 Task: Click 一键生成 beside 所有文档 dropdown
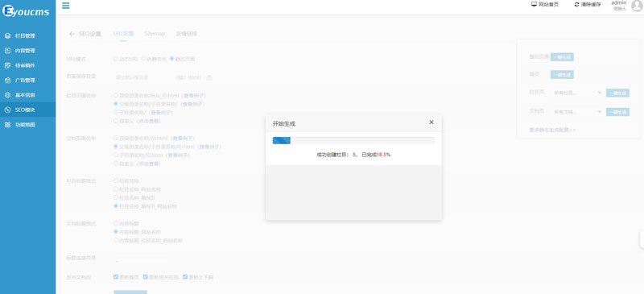(617, 112)
